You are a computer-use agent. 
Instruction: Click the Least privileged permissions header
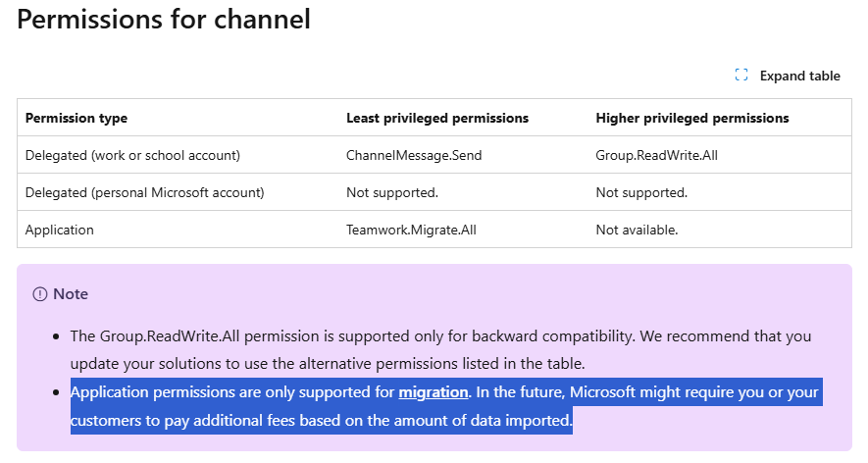437,118
